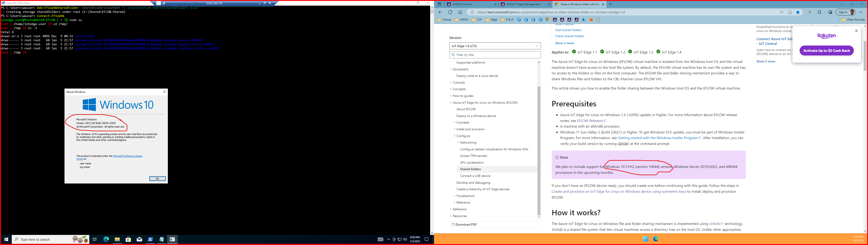
Task: Open ChatGPT shortcut on the favorites bar
Action: pos(598,20)
